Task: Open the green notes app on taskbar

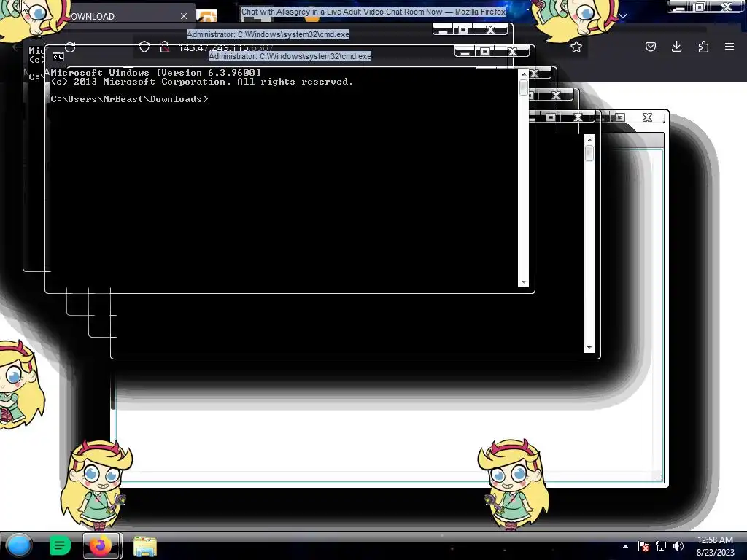Action: [x=60, y=545]
